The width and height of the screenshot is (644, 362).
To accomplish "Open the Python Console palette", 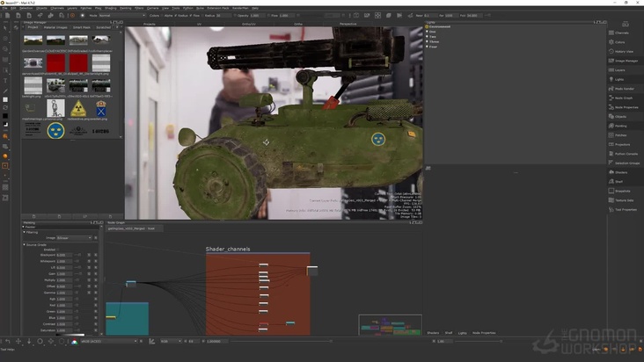I will point(625,154).
